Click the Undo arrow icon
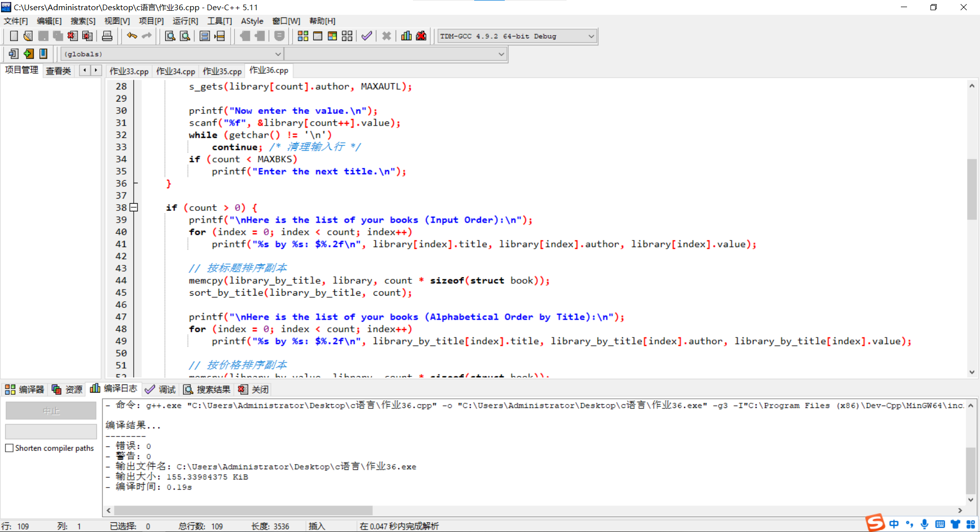This screenshot has width=980, height=532. click(x=132, y=36)
